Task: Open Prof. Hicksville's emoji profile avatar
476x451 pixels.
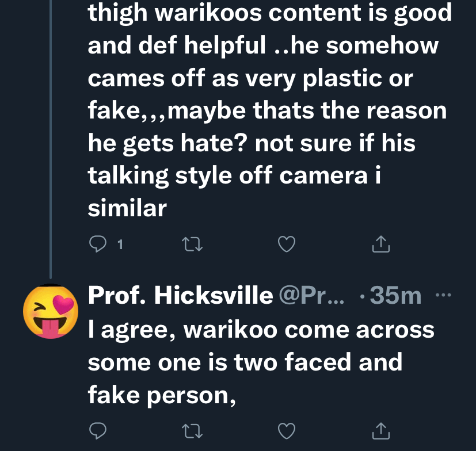Action: coord(50,311)
